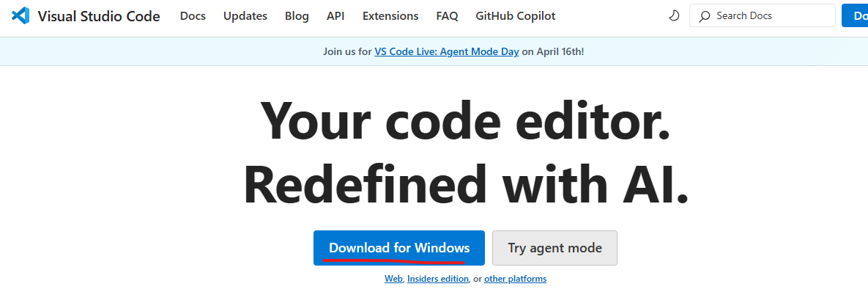
Task: Click the Visual Studio Code logo icon
Action: point(20,16)
